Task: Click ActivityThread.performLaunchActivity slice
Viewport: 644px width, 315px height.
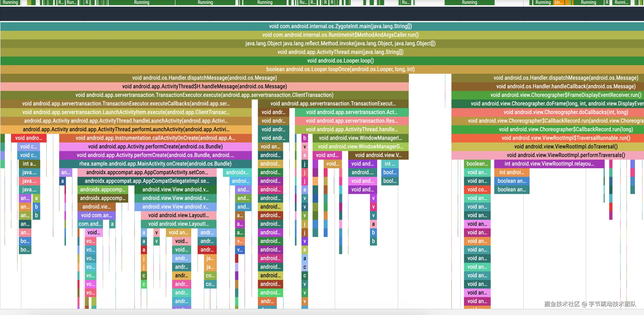Action: pos(126,130)
